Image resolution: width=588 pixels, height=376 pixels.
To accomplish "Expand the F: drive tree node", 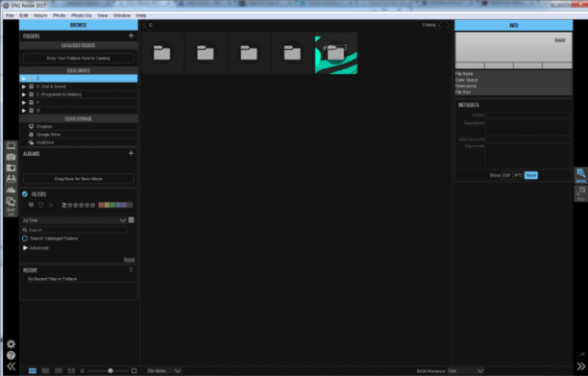I will click(24, 103).
